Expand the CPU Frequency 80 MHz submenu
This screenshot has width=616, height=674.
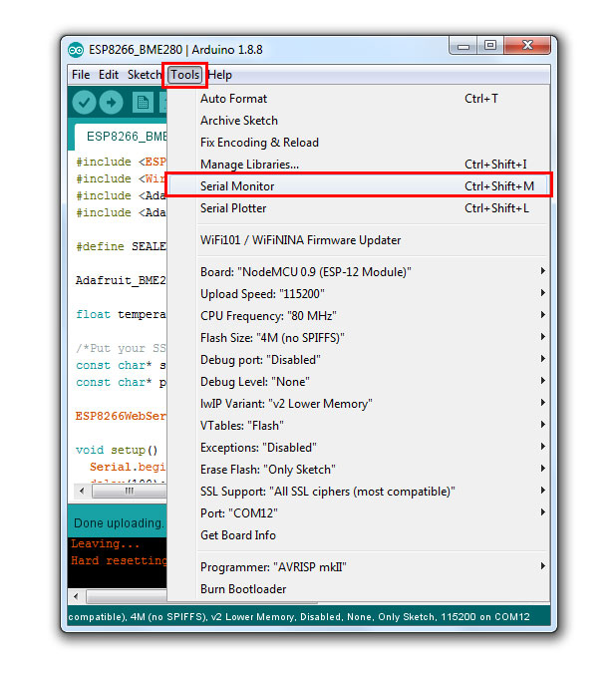click(358, 315)
